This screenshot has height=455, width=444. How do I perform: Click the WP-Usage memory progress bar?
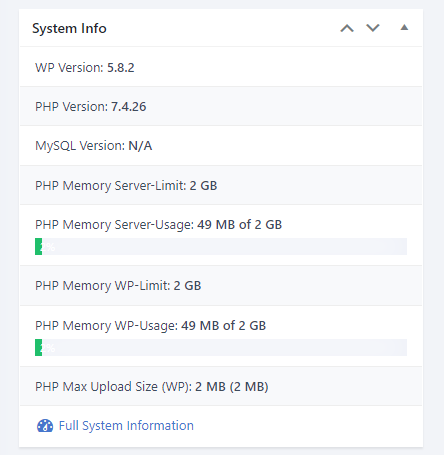(x=221, y=348)
